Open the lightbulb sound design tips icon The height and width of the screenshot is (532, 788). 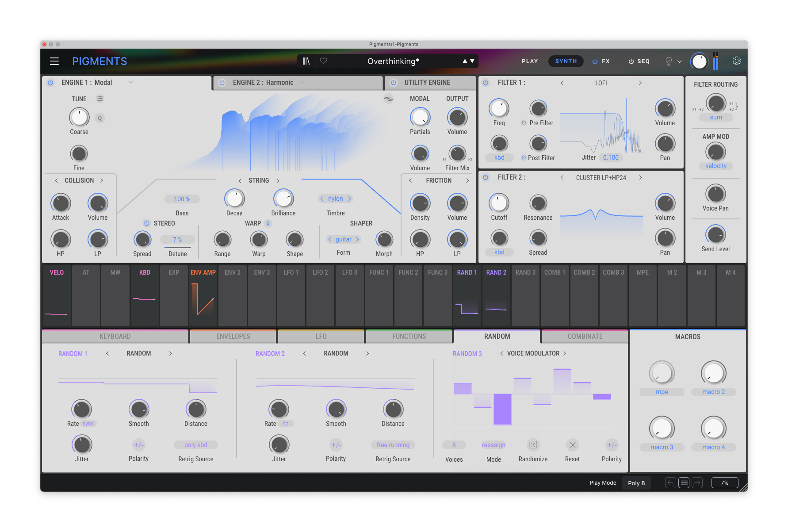point(669,61)
